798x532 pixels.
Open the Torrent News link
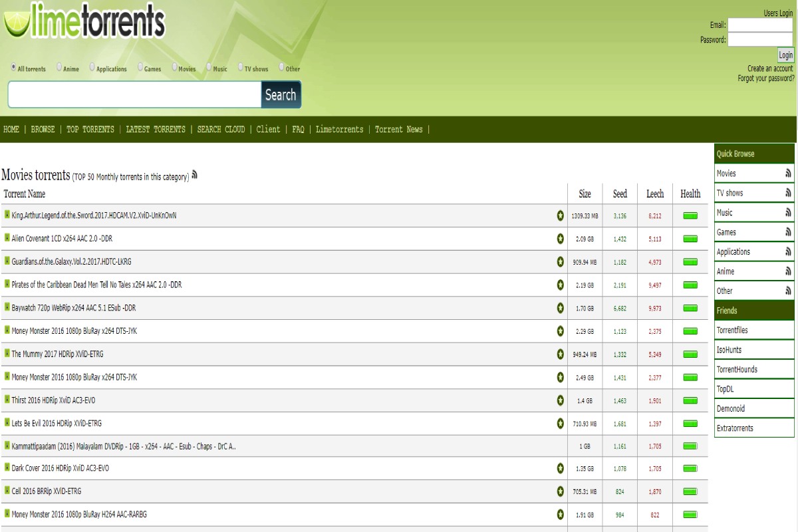pyautogui.click(x=399, y=130)
